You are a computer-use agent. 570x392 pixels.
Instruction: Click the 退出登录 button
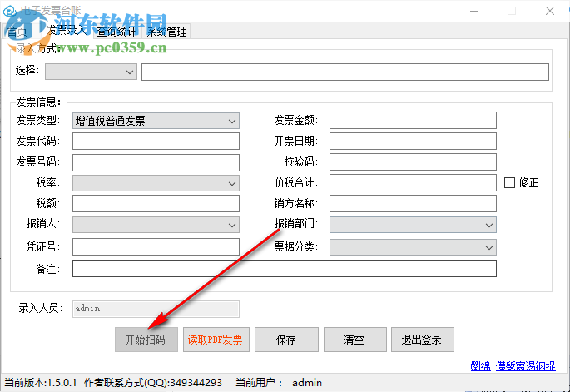click(x=423, y=340)
